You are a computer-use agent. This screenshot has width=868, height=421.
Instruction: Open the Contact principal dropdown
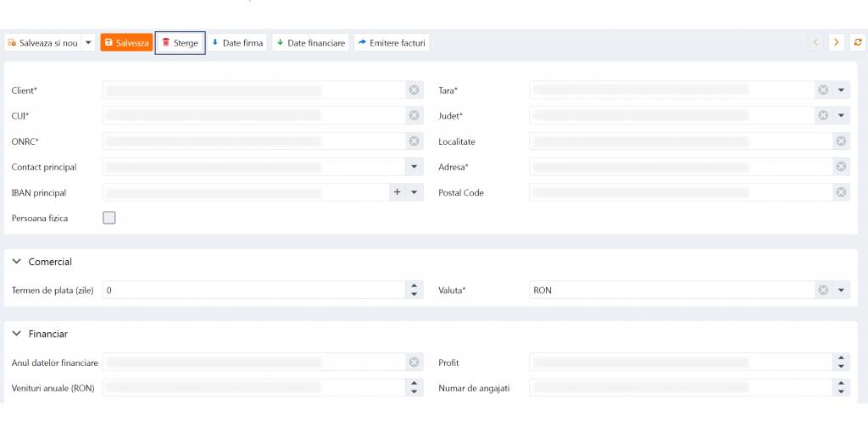pos(414,167)
